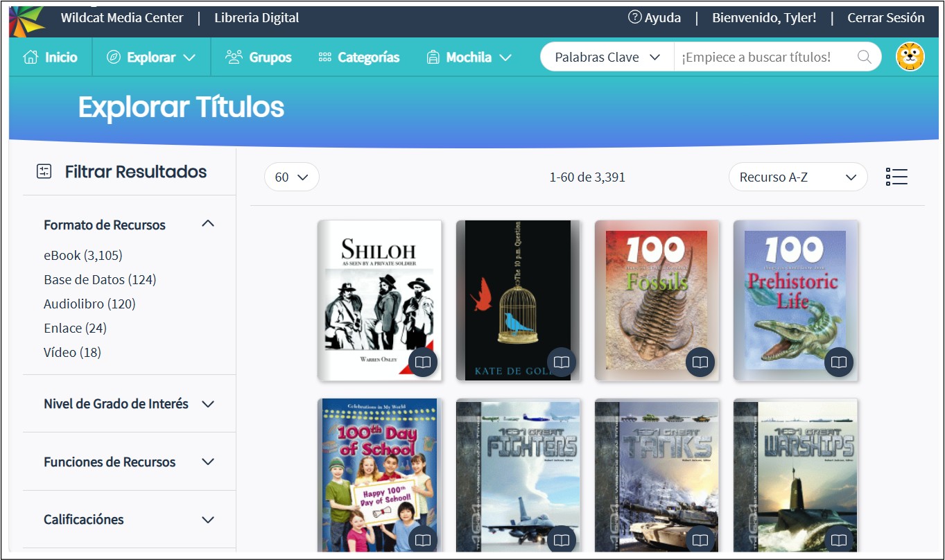Click the eBook badge on 100 Fossils

[x=700, y=362]
